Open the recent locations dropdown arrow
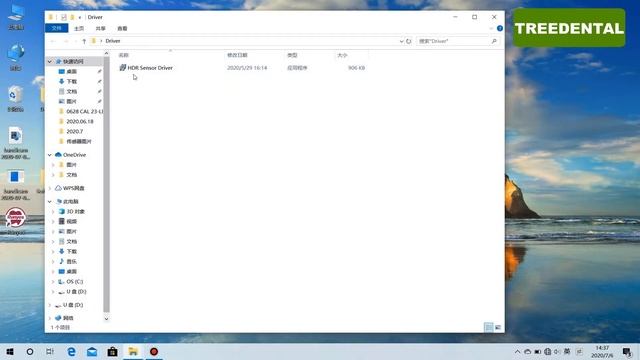640x360 pixels. 75,41
